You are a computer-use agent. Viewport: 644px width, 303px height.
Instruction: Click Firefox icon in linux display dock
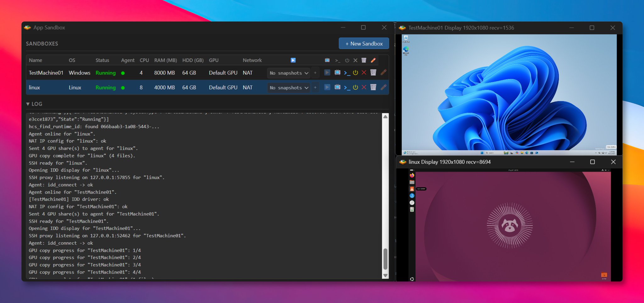click(x=412, y=175)
